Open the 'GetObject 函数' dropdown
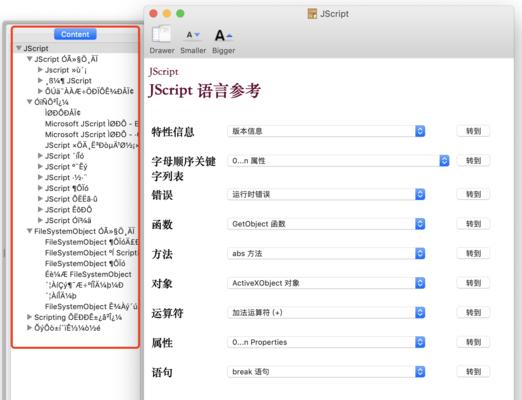522x400 pixels. 326,224
